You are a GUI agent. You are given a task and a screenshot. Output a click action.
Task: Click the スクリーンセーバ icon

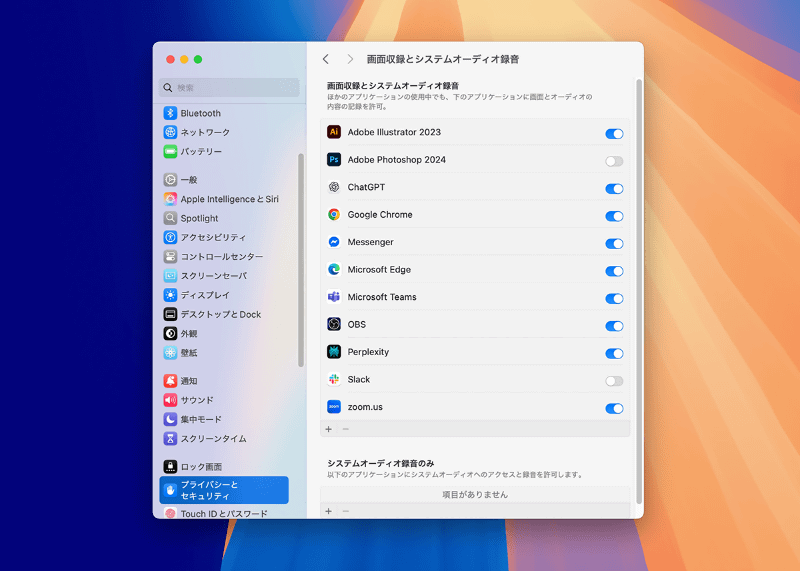(170, 276)
